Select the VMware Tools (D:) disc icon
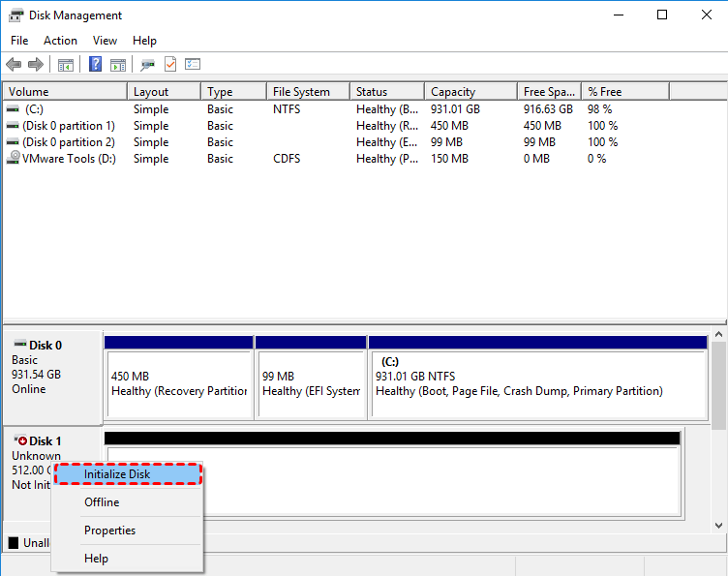 [x=14, y=159]
